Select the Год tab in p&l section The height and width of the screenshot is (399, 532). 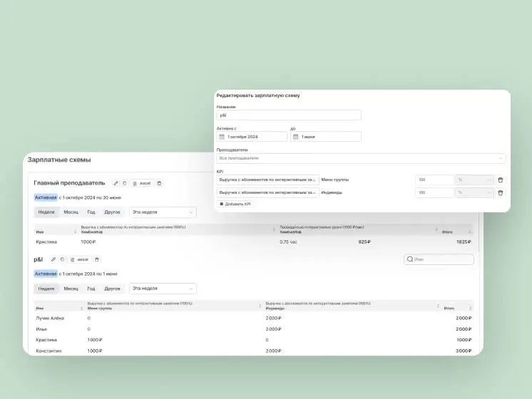pos(91,289)
